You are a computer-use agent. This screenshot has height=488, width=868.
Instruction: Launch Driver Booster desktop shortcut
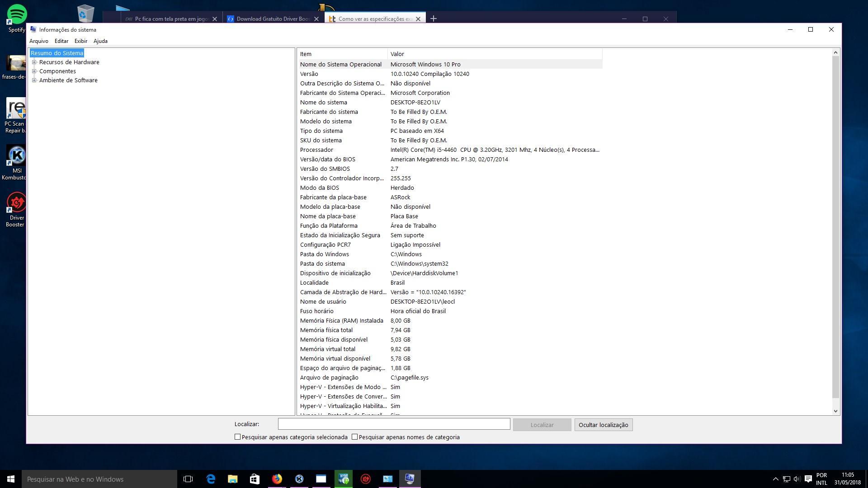(16, 210)
